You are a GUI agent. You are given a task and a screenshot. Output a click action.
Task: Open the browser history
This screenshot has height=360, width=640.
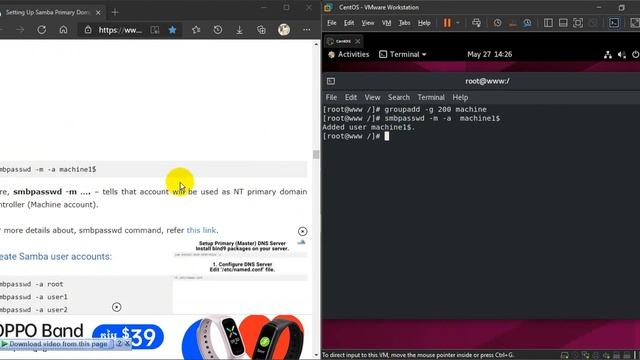(218, 30)
